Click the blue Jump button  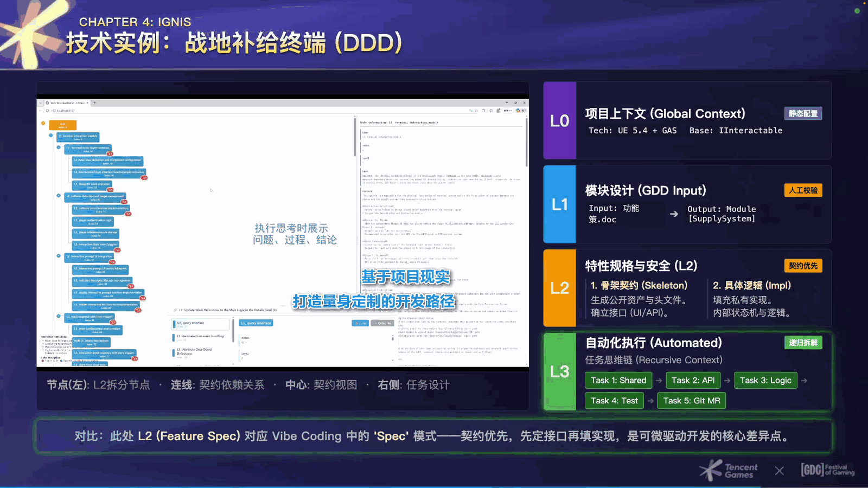[360, 323]
